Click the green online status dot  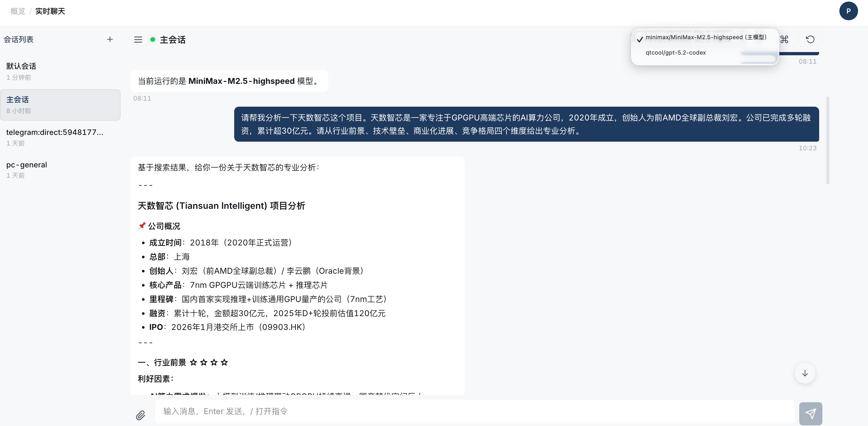point(153,40)
